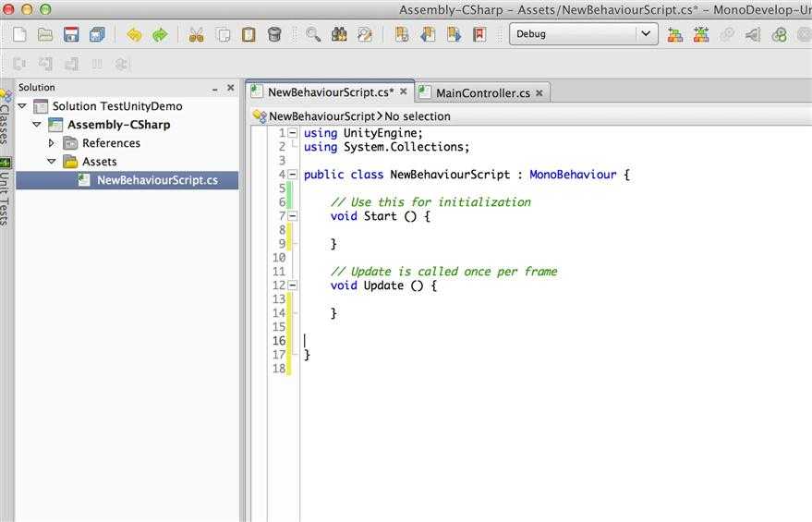The image size is (812, 522).
Task: Click the first greyed-out debug step icon
Action: pyautogui.click(x=19, y=64)
